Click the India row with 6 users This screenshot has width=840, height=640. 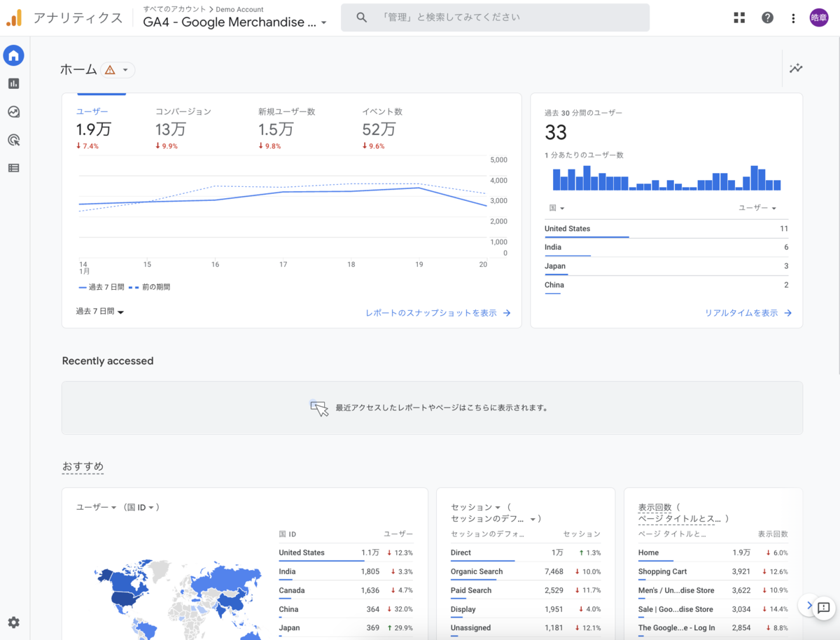coord(666,247)
